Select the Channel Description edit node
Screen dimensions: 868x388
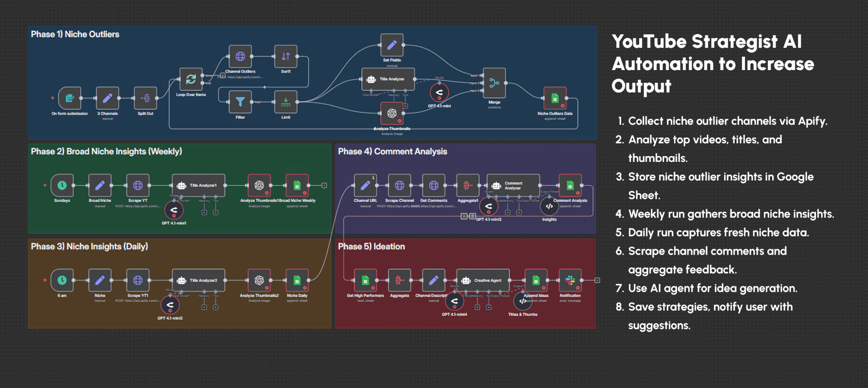click(434, 280)
